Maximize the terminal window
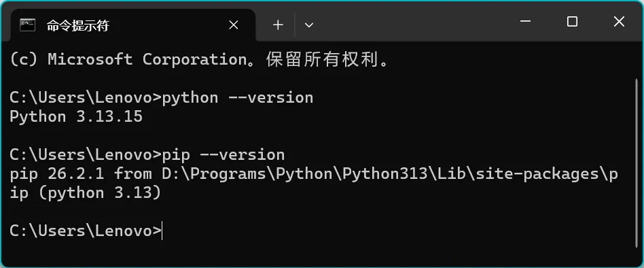Screen dimensions: 644x268 point(572,21)
